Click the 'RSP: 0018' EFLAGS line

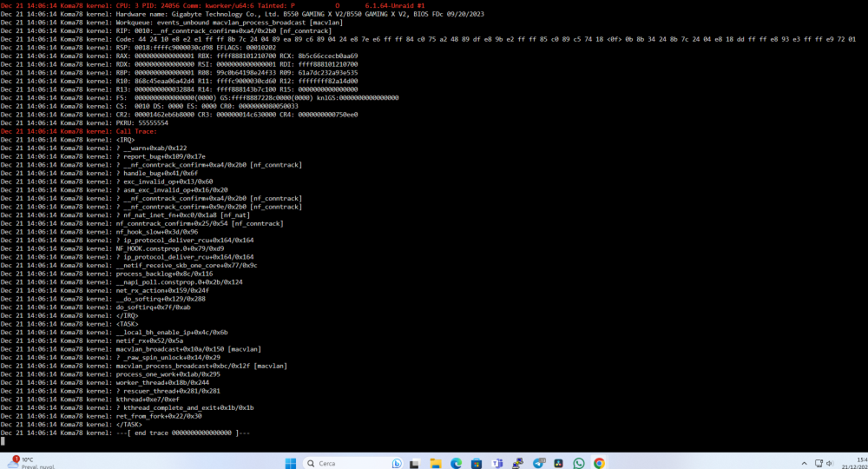pos(138,47)
